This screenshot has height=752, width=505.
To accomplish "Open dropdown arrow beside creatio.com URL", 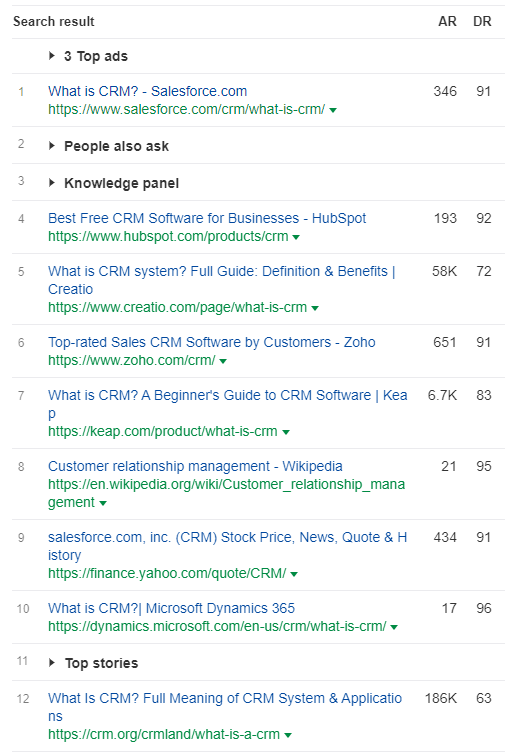I will pyautogui.click(x=315, y=308).
